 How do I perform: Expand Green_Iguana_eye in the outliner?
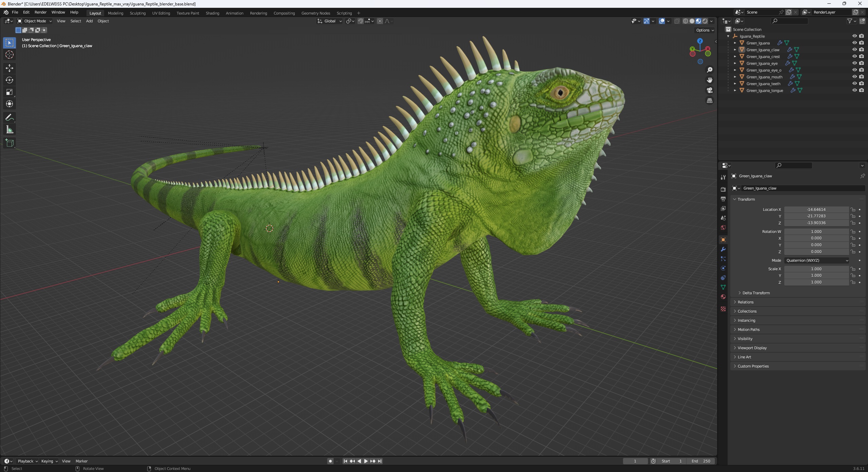(735, 63)
